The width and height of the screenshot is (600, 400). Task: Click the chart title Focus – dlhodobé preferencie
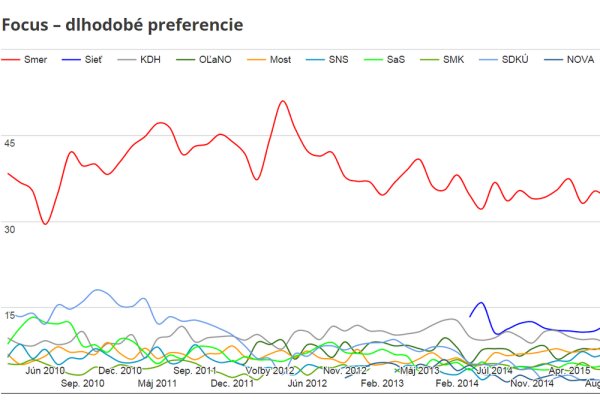124,21
